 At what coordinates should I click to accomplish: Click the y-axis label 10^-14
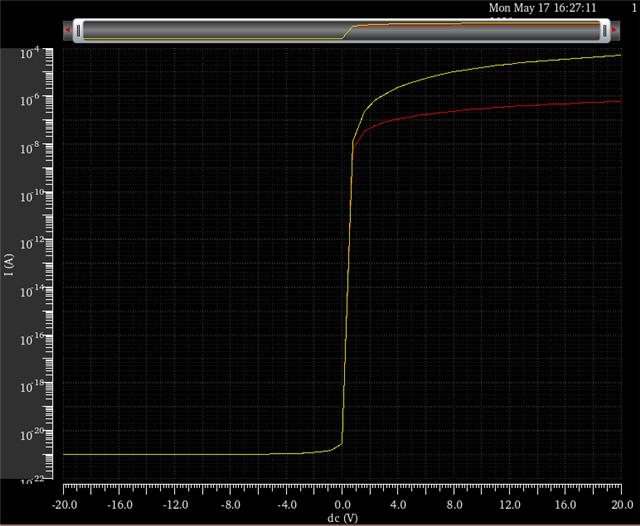(32, 291)
